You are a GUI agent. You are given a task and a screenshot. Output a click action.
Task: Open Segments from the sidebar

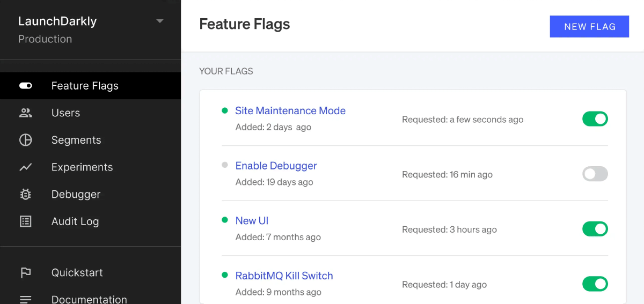[90, 140]
